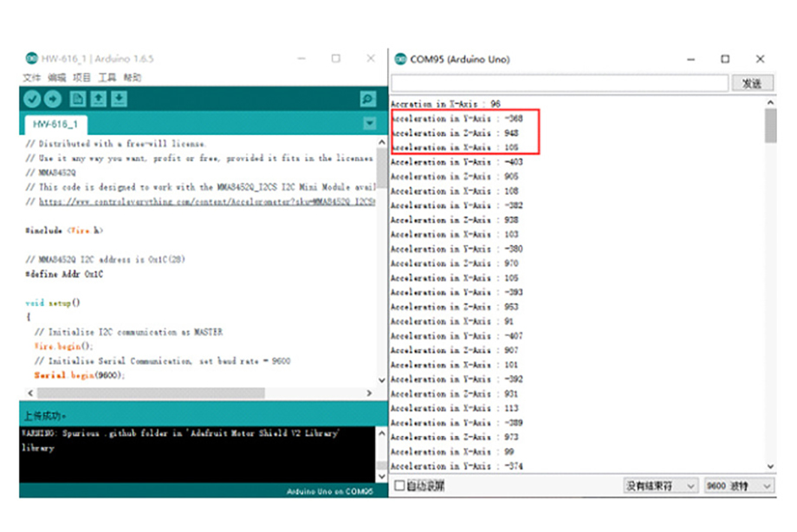Viewport: 797px width, 532px height.
Task: Open the 项目 menu
Action: 81,77
